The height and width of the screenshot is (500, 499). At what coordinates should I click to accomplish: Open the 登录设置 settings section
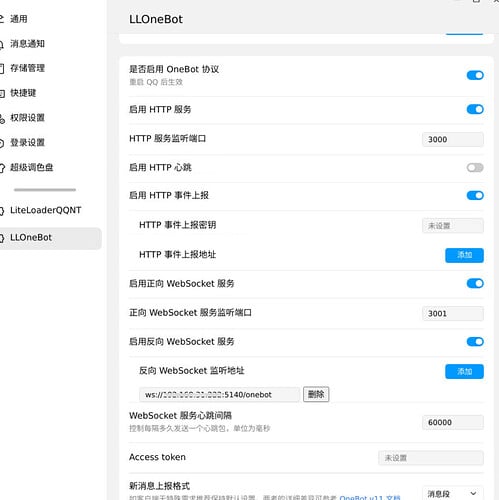click(x=27, y=143)
